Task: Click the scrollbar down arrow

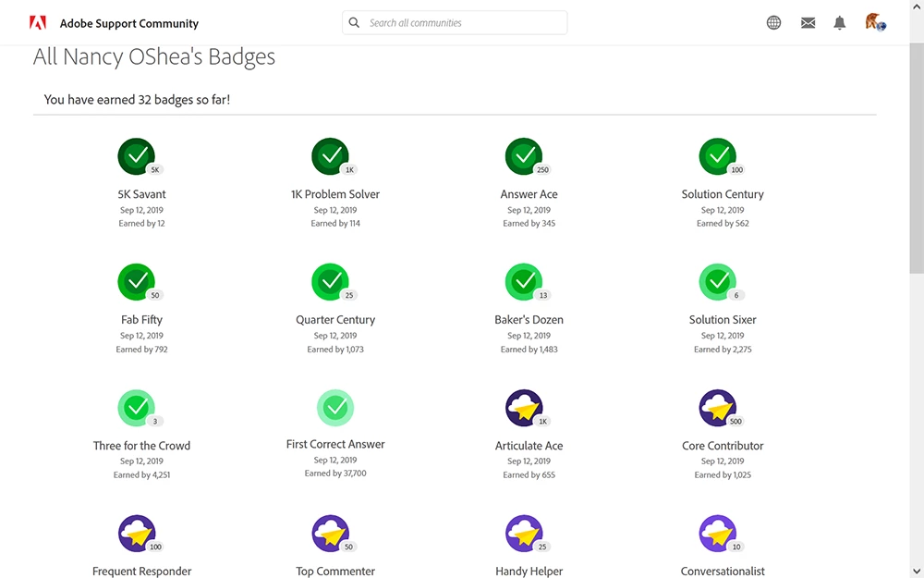Action: (x=917, y=572)
